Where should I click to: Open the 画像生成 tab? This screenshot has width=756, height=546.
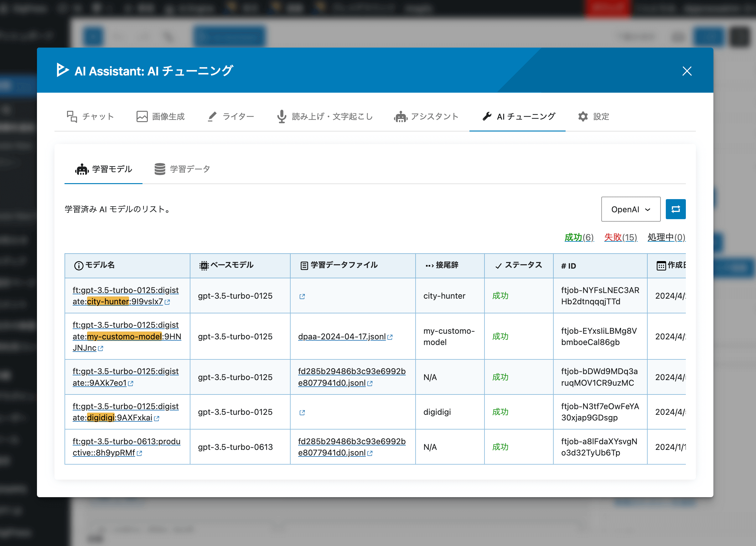tap(161, 116)
